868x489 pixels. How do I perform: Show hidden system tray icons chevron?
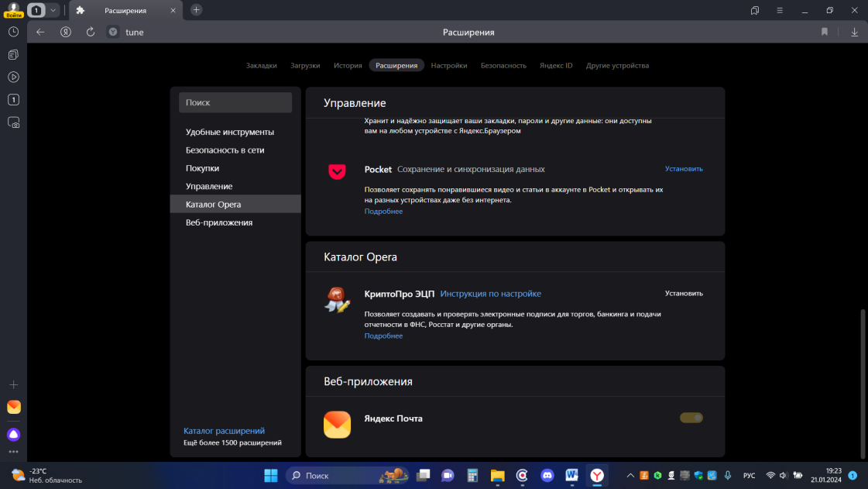[630, 475]
